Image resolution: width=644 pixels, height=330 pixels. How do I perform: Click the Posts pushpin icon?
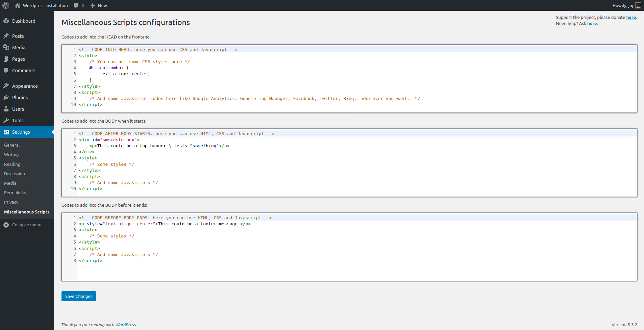[6, 36]
